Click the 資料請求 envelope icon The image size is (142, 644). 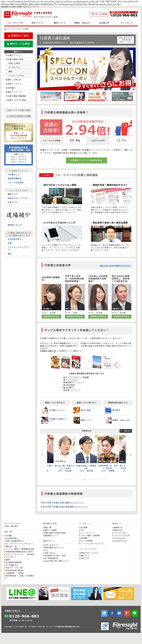pyautogui.click(x=108, y=410)
